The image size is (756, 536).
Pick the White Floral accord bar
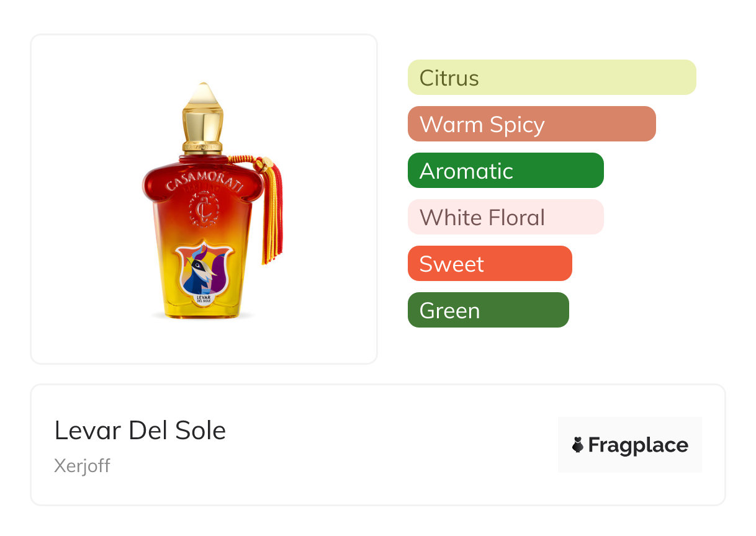point(506,217)
